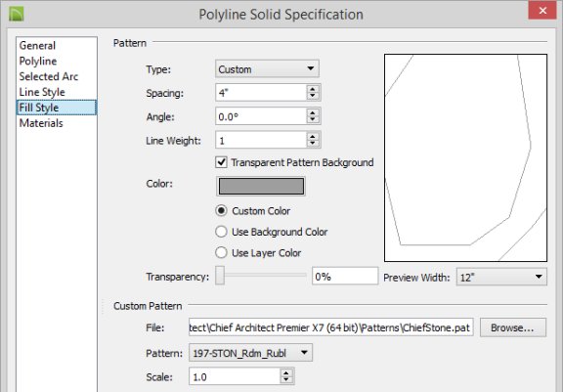This screenshot has width=563, height=392.
Task: Click the Transparency slider handle
Action: pyautogui.click(x=220, y=276)
